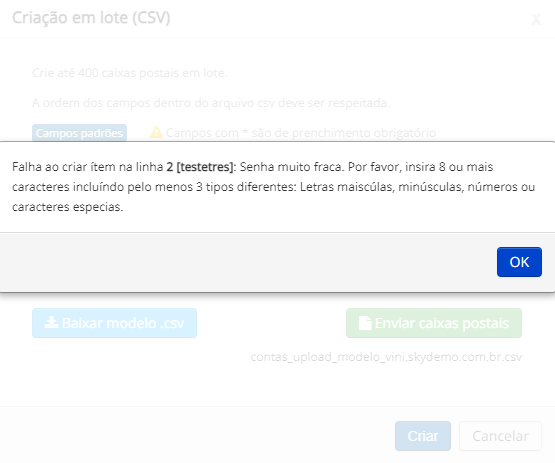The height and width of the screenshot is (463, 555).
Task: Click the caracteres especias text line
Action: (68, 207)
